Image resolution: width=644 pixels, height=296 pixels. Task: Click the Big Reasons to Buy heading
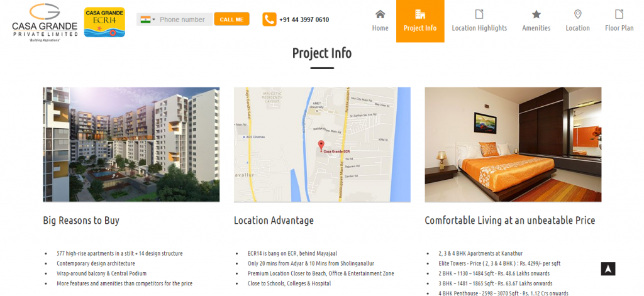pos(81,221)
